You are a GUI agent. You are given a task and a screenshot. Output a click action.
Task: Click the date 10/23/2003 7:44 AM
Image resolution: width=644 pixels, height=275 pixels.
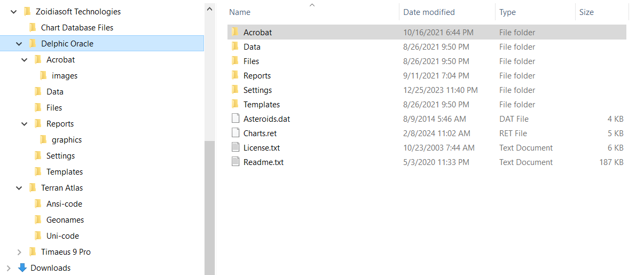(439, 148)
